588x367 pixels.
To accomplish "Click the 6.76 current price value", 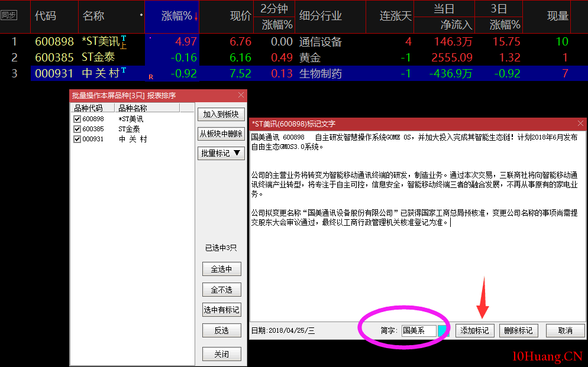I will click(x=240, y=41).
